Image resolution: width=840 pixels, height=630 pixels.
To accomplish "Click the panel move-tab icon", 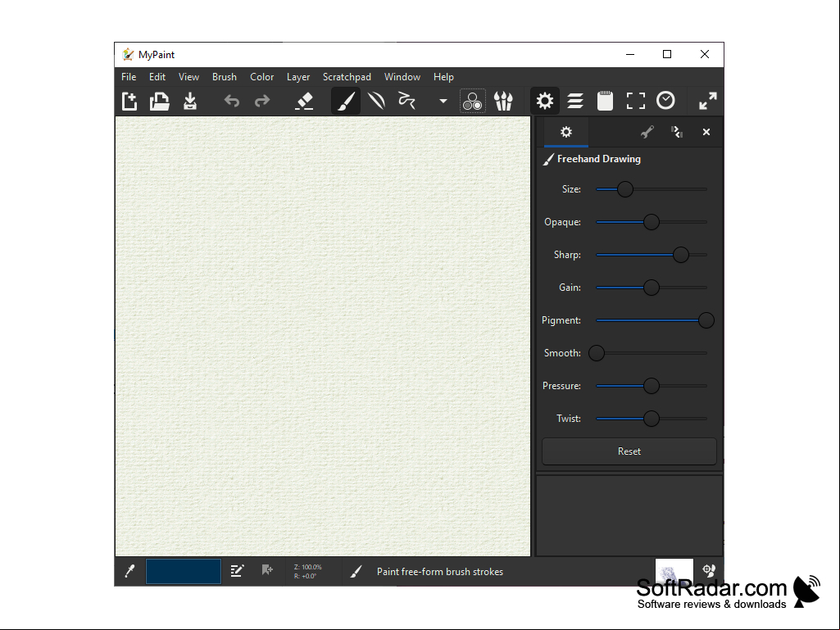I will point(677,132).
